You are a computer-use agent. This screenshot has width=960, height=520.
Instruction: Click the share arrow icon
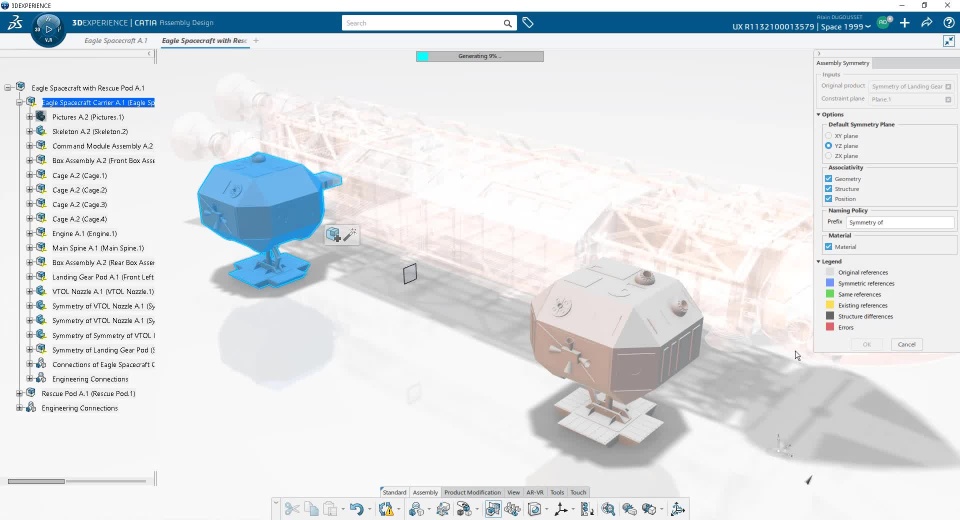[927, 23]
